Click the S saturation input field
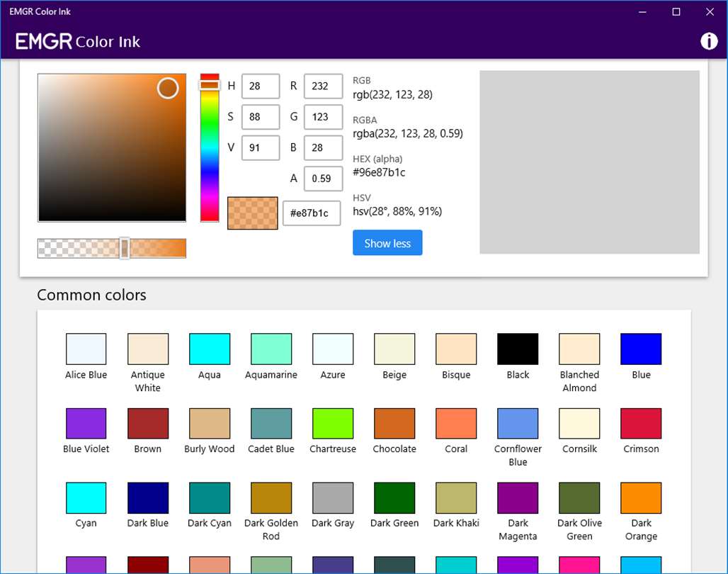 pyautogui.click(x=261, y=117)
